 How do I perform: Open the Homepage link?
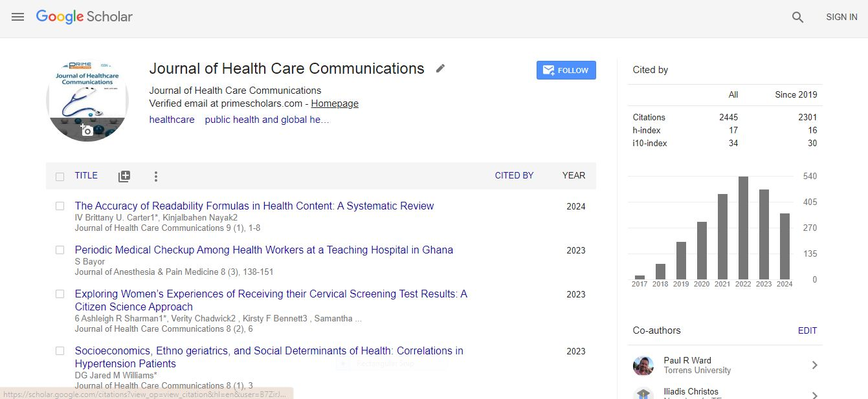pyautogui.click(x=335, y=103)
